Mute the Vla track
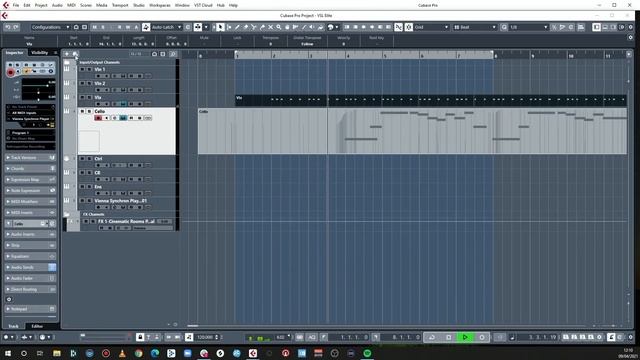Viewport: 640px width, 360px height. point(82,98)
